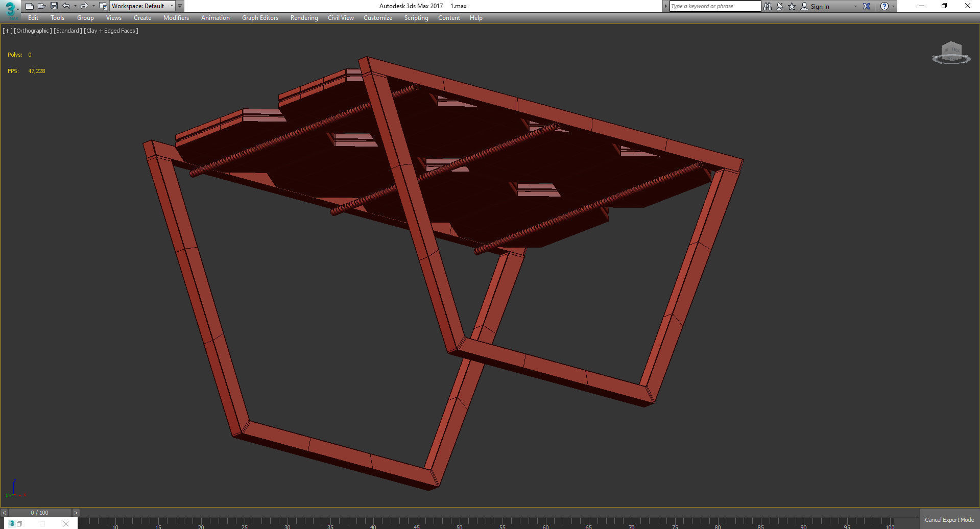Open the Content menu

tap(449, 18)
